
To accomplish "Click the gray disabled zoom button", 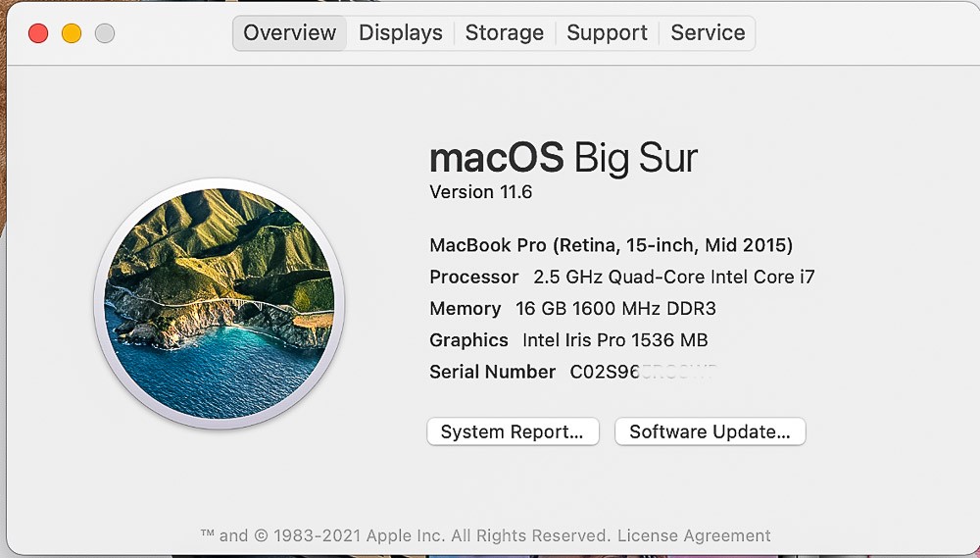I will pyautogui.click(x=105, y=33).
